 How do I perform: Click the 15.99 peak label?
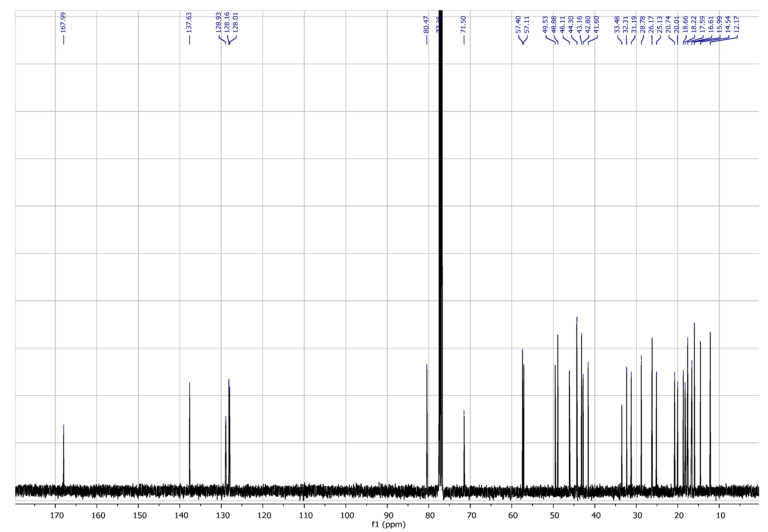[719, 24]
